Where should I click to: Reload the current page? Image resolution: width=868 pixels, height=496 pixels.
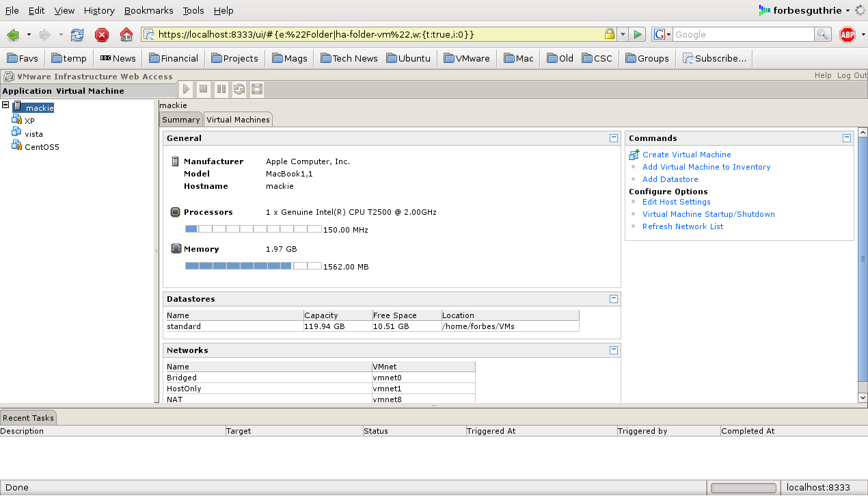77,35
